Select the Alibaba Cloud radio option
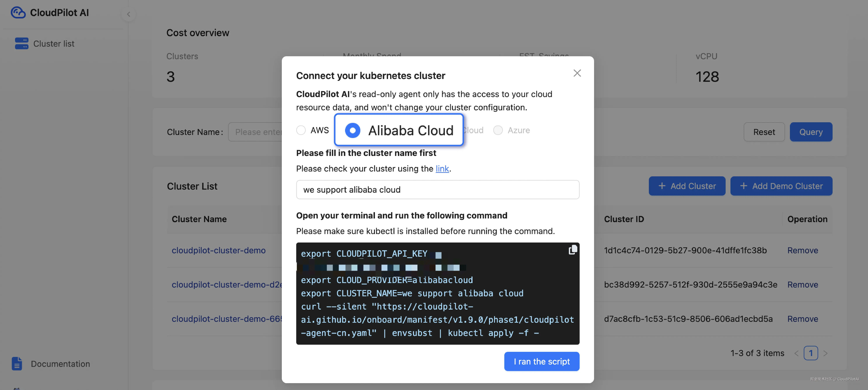 [x=352, y=130]
